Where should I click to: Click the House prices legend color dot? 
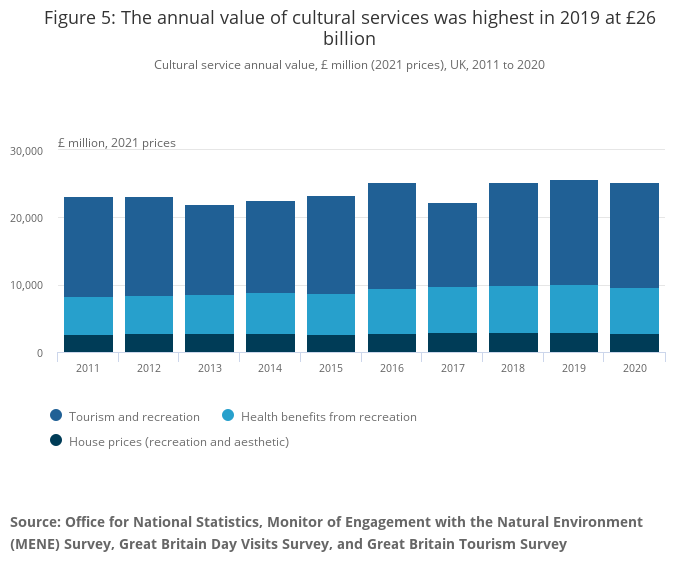(57, 441)
